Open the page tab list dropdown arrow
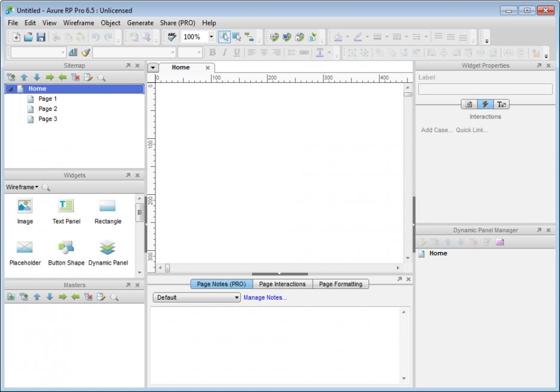560x392 pixels. click(x=153, y=67)
